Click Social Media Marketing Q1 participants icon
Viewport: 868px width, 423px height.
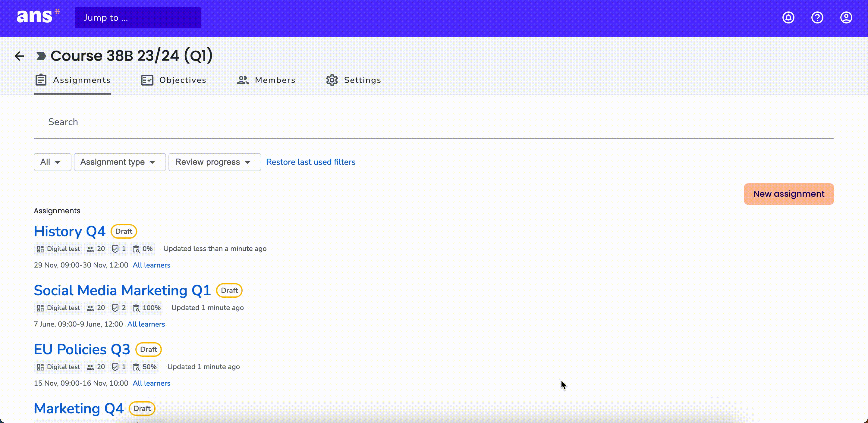tap(90, 308)
